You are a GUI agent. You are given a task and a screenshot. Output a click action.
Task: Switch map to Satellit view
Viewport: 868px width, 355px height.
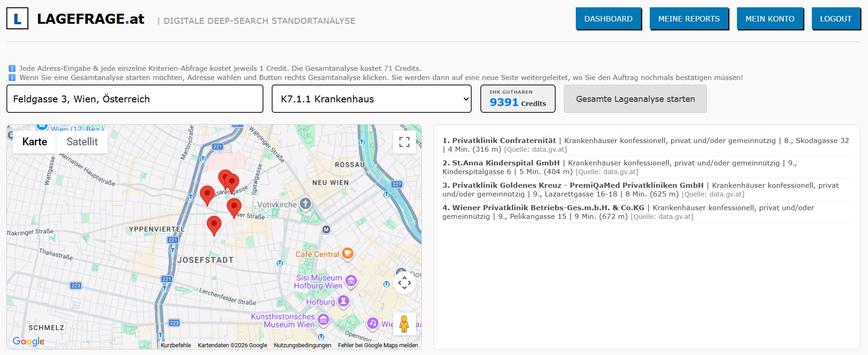82,142
